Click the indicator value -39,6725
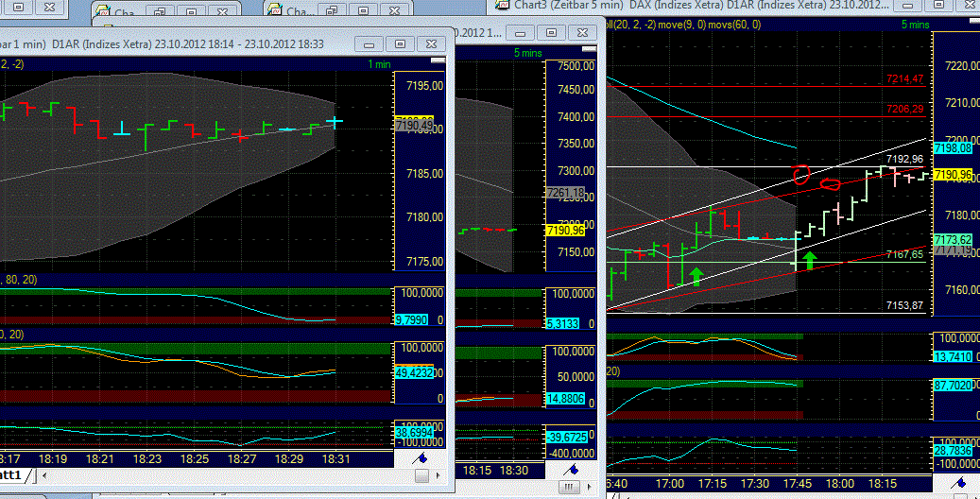Viewport: 980px width, 499px height. [566, 437]
